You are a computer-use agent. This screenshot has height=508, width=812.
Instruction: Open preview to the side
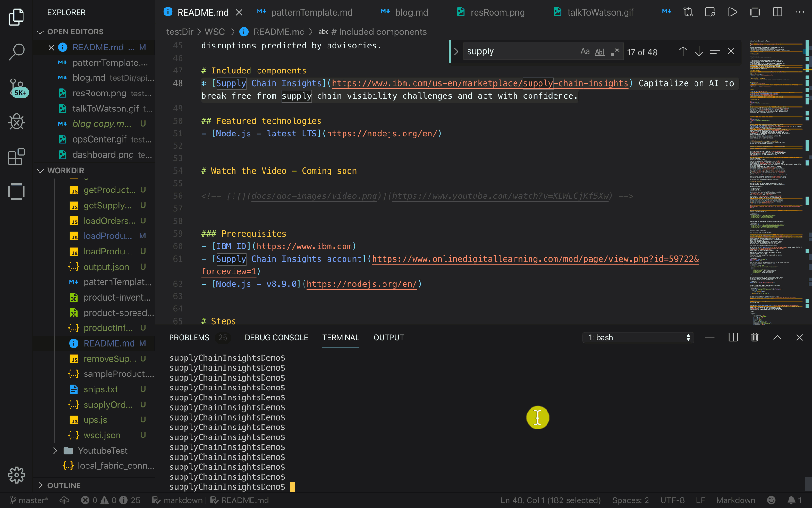pos(710,12)
